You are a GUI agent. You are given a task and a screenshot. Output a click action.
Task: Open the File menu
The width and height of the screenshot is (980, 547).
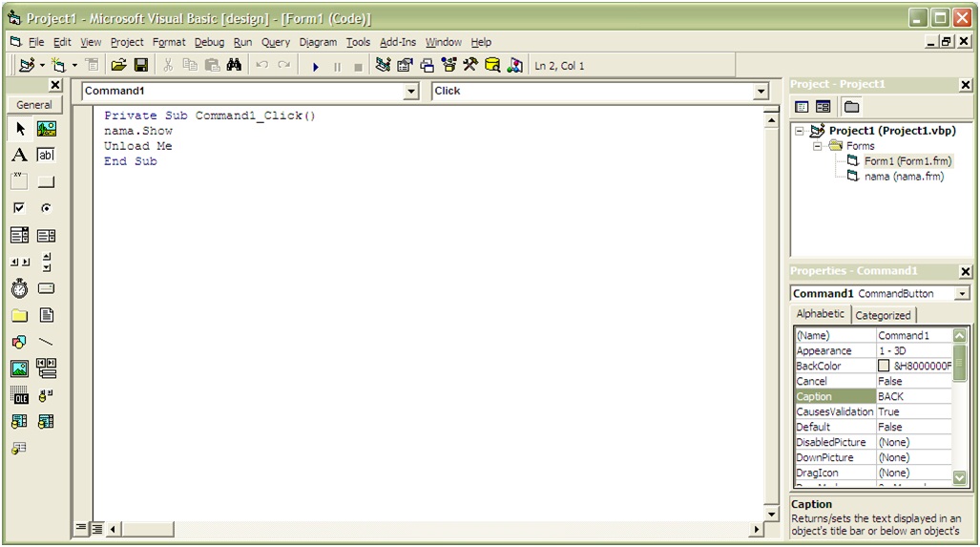click(x=36, y=42)
